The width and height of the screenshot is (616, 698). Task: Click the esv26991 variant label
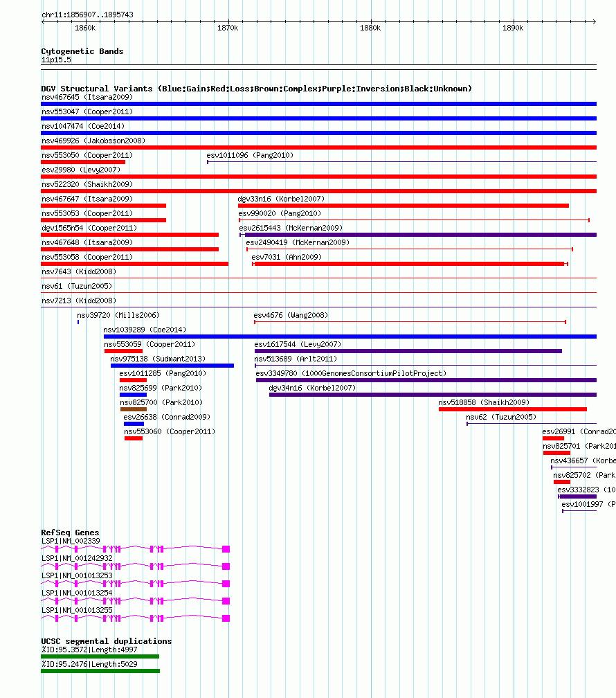pyautogui.click(x=579, y=432)
